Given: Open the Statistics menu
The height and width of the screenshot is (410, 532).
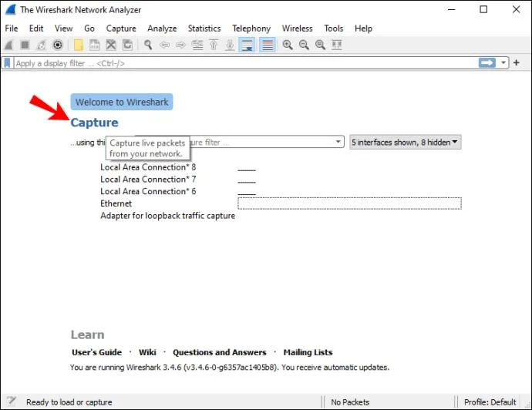Looking at the screenshot, I should (x=204, y=29).
